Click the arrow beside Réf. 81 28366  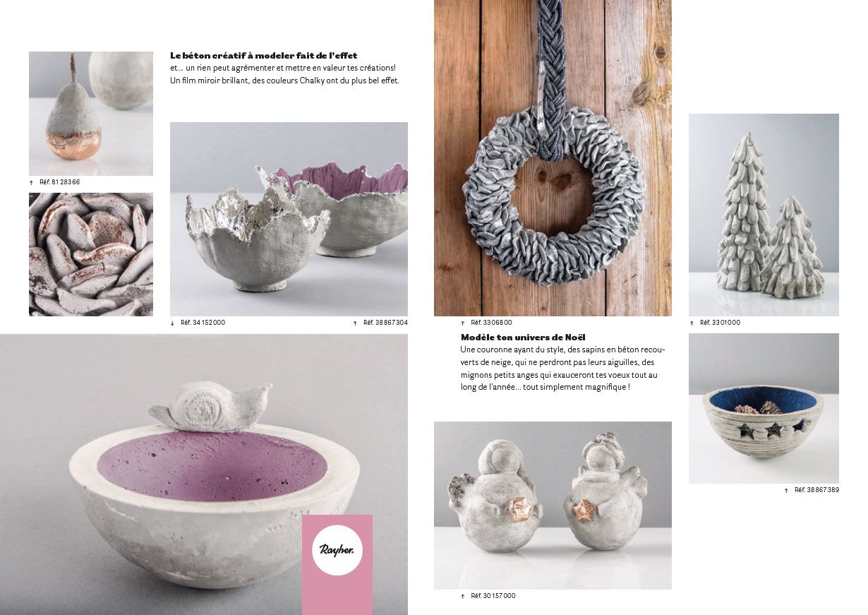[x=31, y=182]
